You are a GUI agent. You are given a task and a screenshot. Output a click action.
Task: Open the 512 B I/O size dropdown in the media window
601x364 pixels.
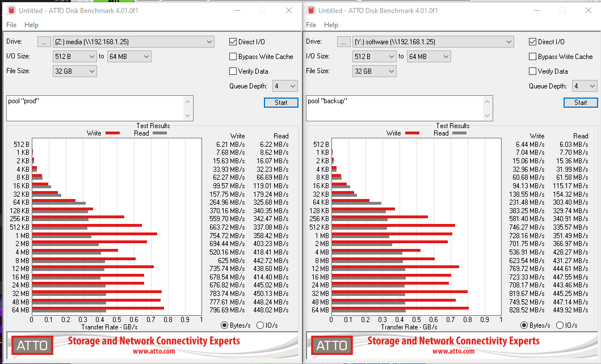(75, 57)
